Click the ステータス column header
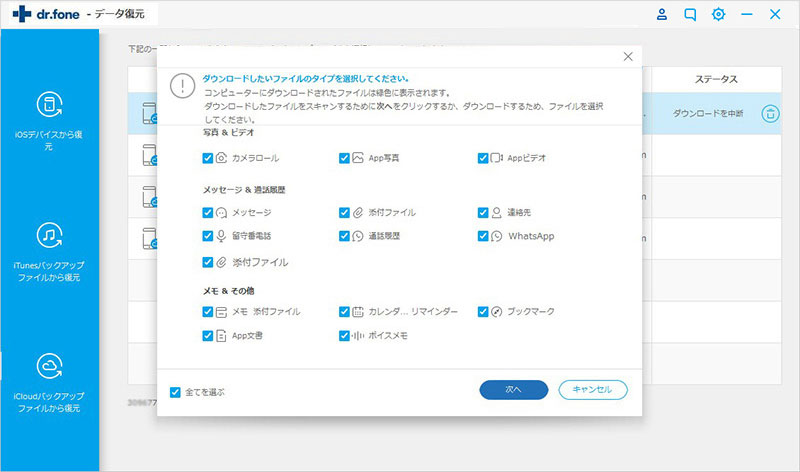The height and width of the screenshot is (472, 800). point(716,79)
